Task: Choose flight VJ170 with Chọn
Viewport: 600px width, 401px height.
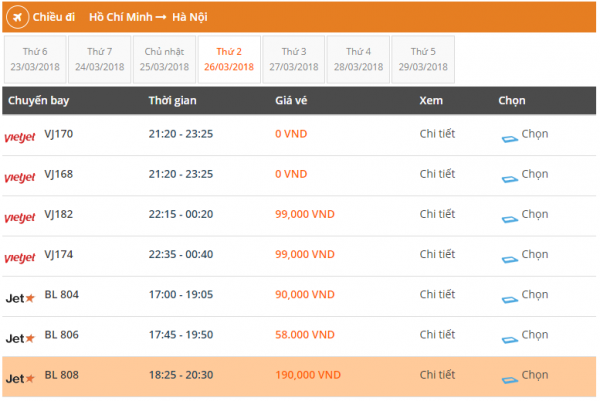Action: 535,134
